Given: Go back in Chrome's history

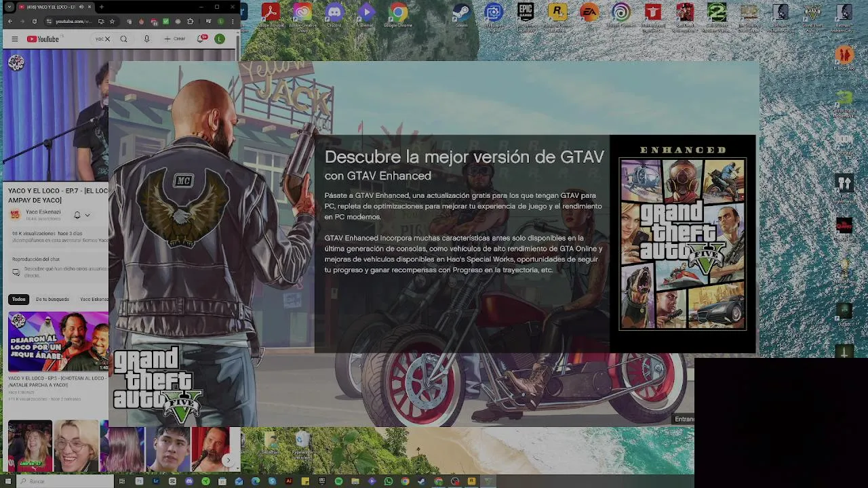Looking at the screenshot, I should coord(10,21).
